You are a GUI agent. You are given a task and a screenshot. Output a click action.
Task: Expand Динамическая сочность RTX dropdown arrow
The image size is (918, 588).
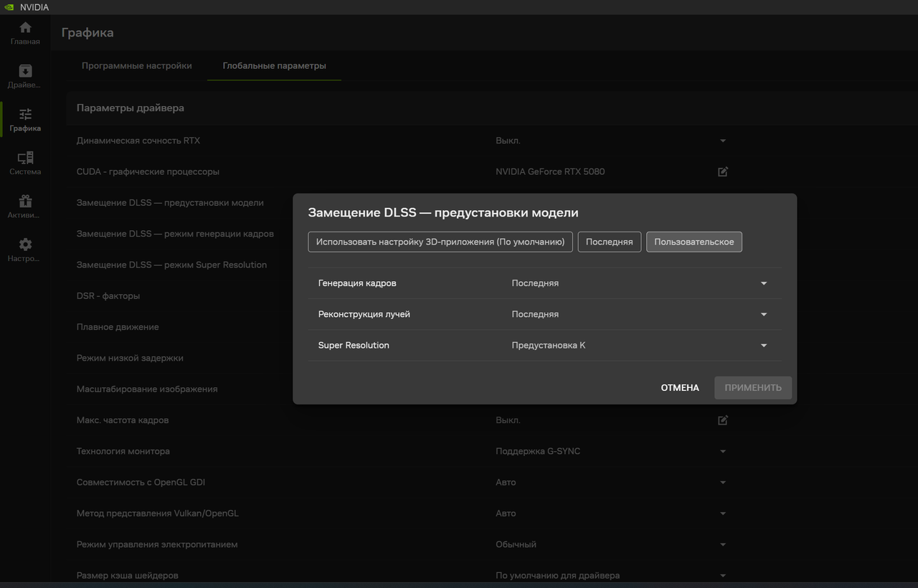723,141
